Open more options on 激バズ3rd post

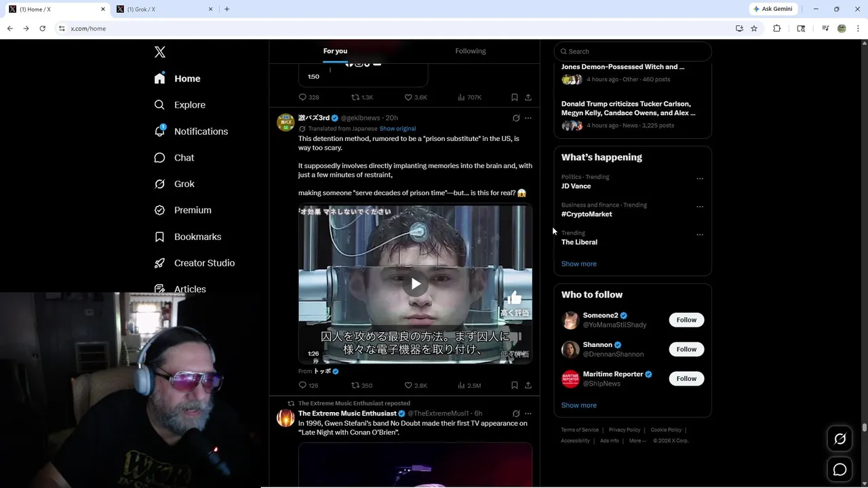528,118
